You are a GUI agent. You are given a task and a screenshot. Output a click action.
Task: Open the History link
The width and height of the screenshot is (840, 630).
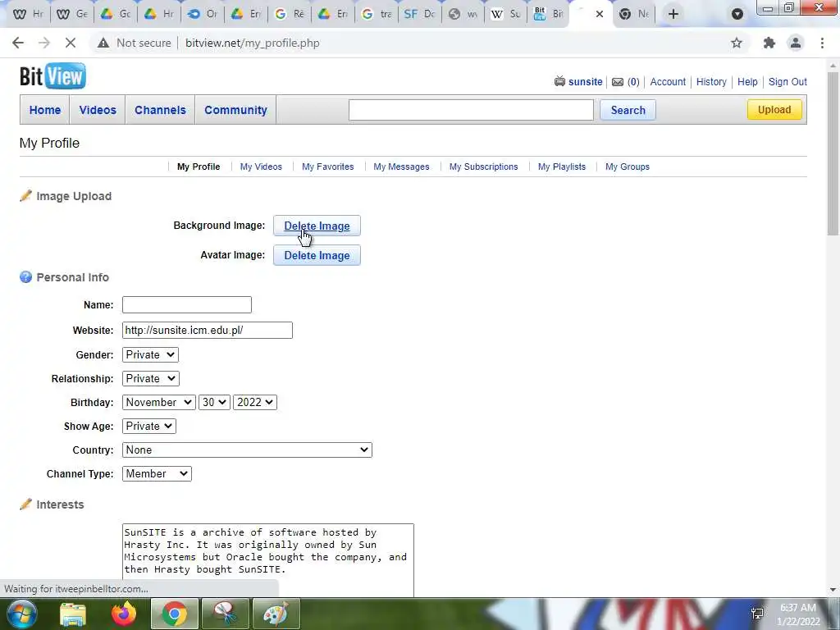(x=711, y=82)
